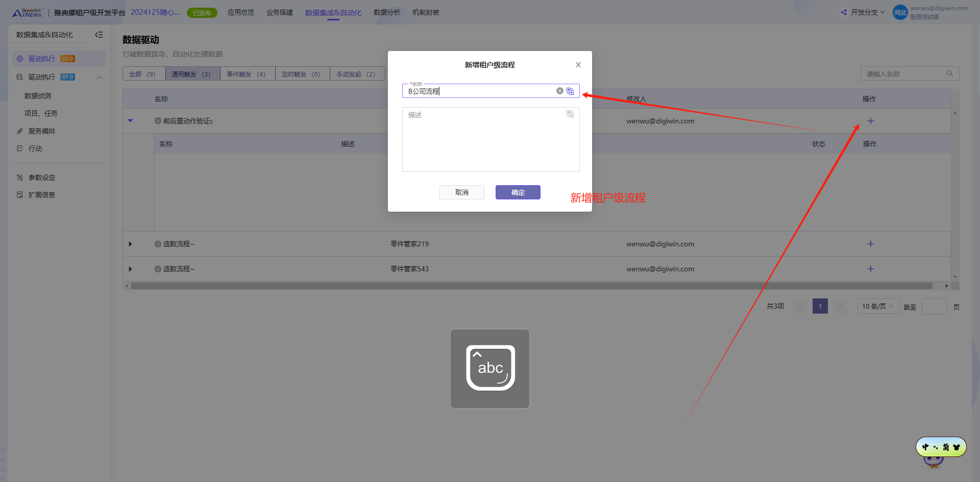
Task: Click the plus icon for 前后置动作验证c
Action: click(871, 121)
